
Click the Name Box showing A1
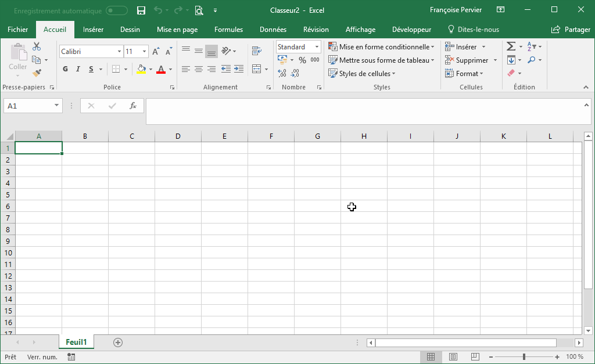pyautogui.click(x=28, y=106)
